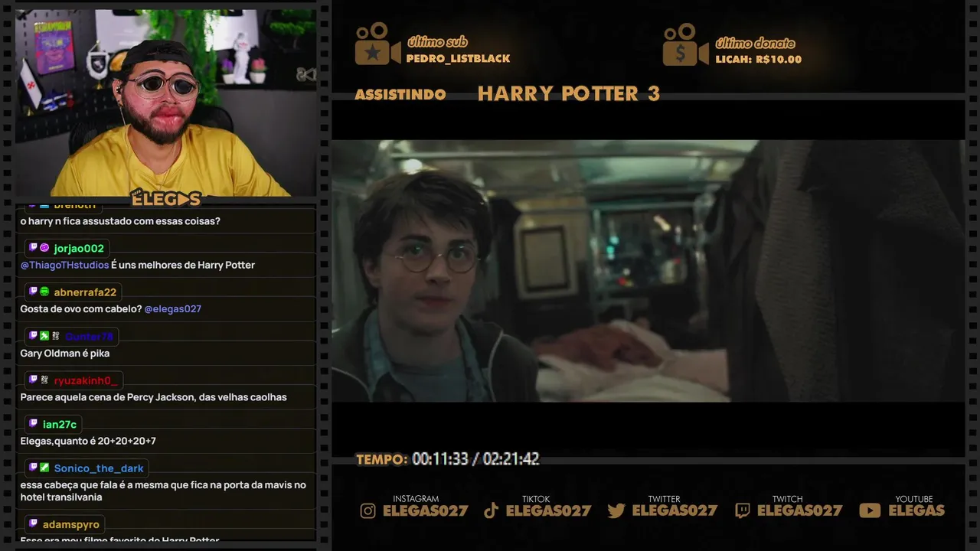Open username ian27c in chat
980x551 pixels.
pos(60,424)
